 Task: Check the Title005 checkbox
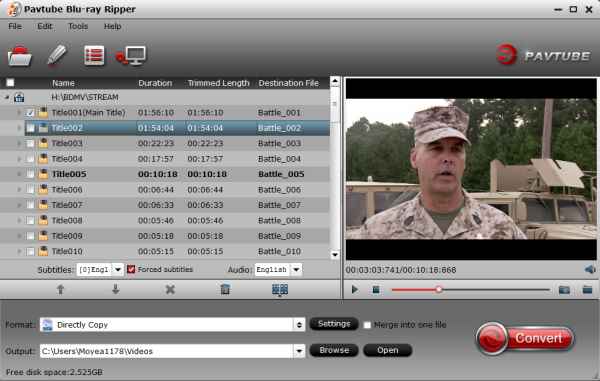click(x=31, y=174)
